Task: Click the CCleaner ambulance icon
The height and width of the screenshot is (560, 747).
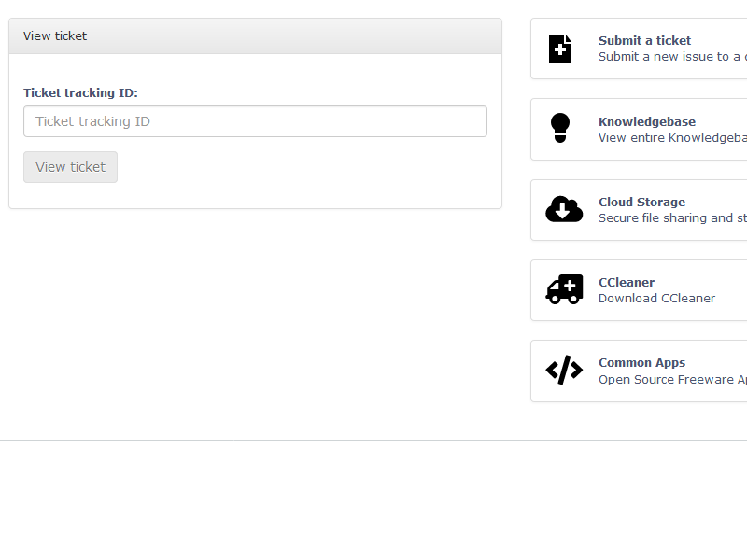Action: pos(564,289)
